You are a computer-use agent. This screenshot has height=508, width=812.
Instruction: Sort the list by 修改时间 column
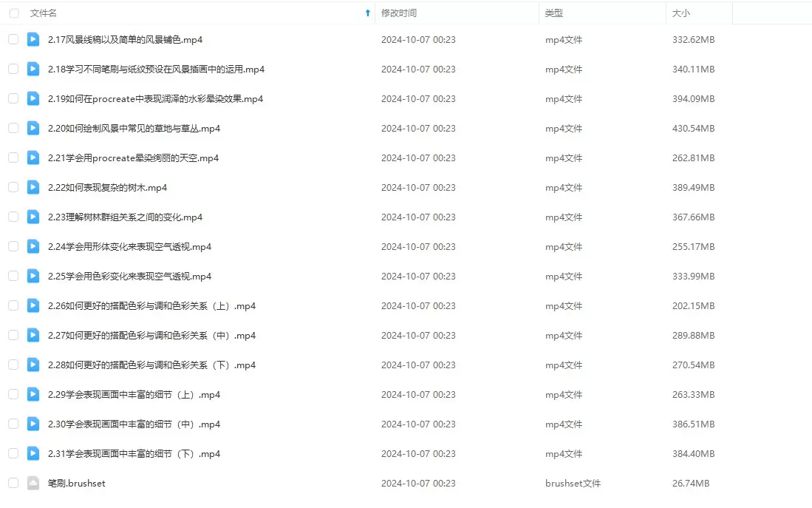click(399, 13)
